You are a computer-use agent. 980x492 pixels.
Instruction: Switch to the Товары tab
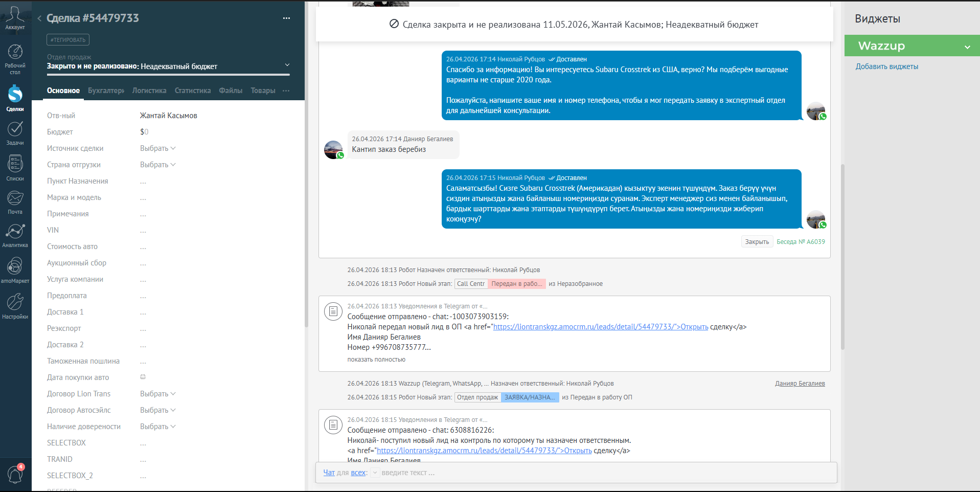pos(263,91)
